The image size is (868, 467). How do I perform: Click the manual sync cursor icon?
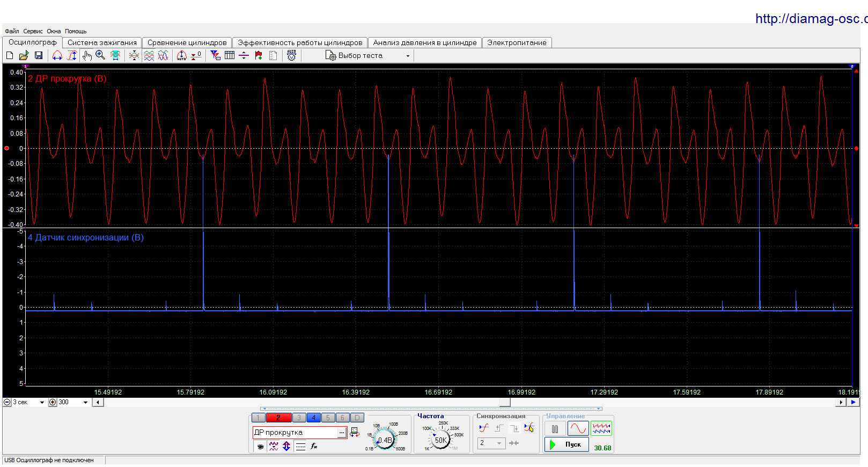529,428
